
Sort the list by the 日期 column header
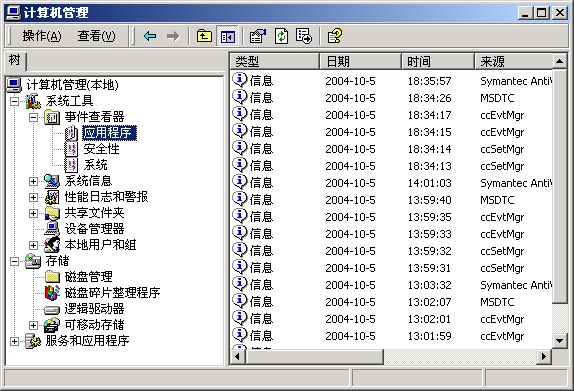pyautogui.click(x=361, y=61)
